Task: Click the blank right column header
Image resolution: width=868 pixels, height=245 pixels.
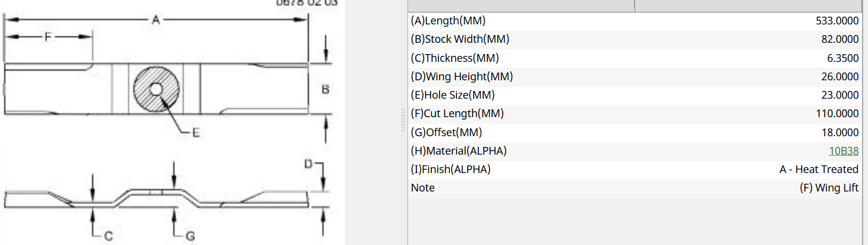Action: coord(748,6)
